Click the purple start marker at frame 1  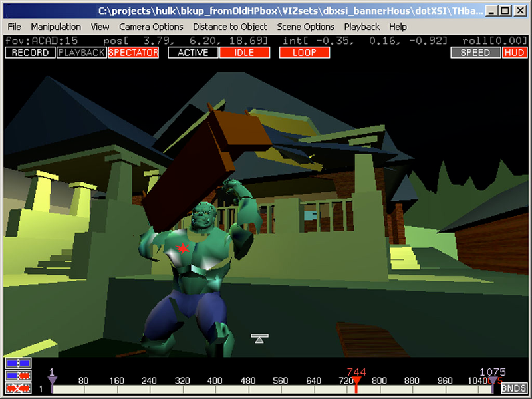click(52, 381)
